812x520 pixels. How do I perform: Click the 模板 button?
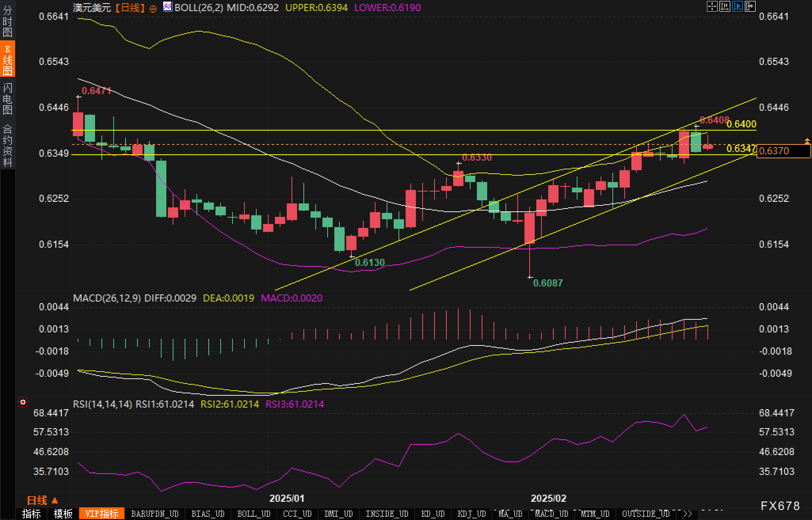pyautogui.click(x=63, y=514)
